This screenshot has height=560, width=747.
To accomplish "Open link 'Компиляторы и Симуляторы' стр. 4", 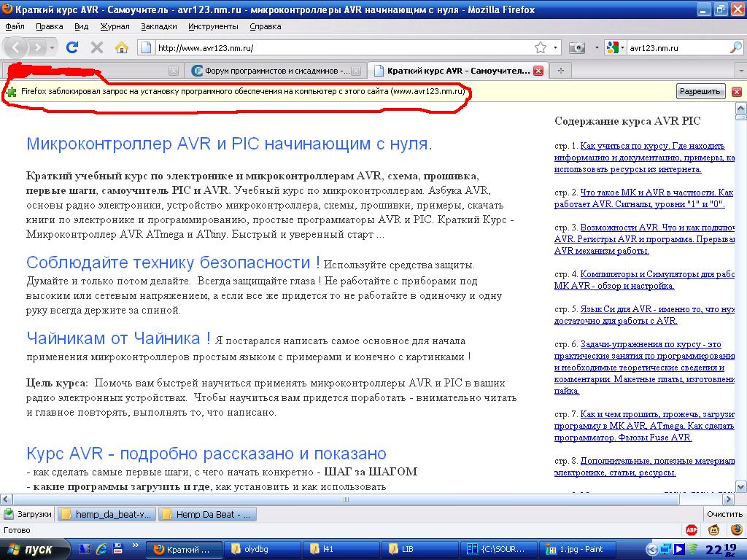I will pos(644,280).
